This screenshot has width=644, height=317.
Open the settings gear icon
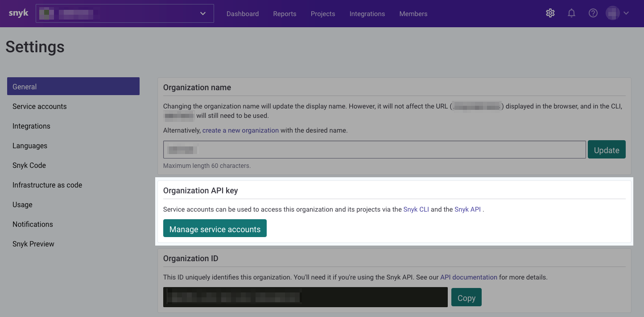pyautogui.click(x=550, y=13)
